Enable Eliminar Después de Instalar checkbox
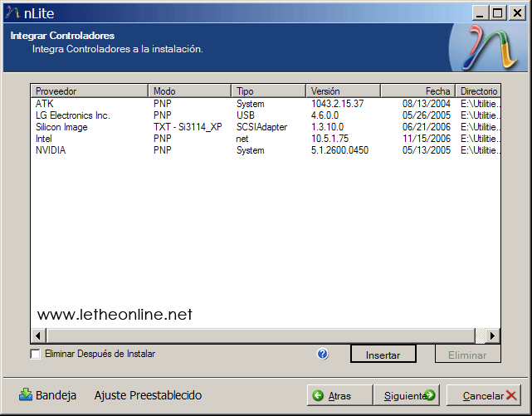 click(35, 354)
